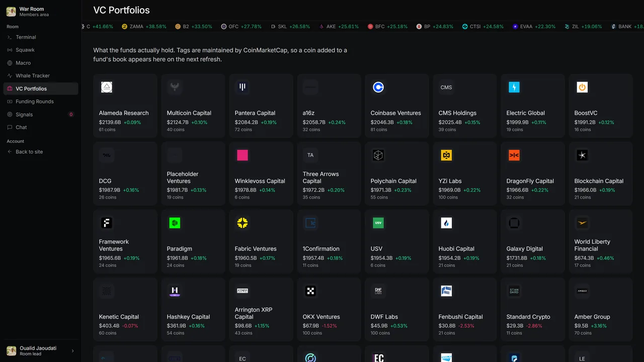Viewport: 644px width, 362px height.
Task: Click the Pantera Capital logo
Action: click(x=243, y=87)
